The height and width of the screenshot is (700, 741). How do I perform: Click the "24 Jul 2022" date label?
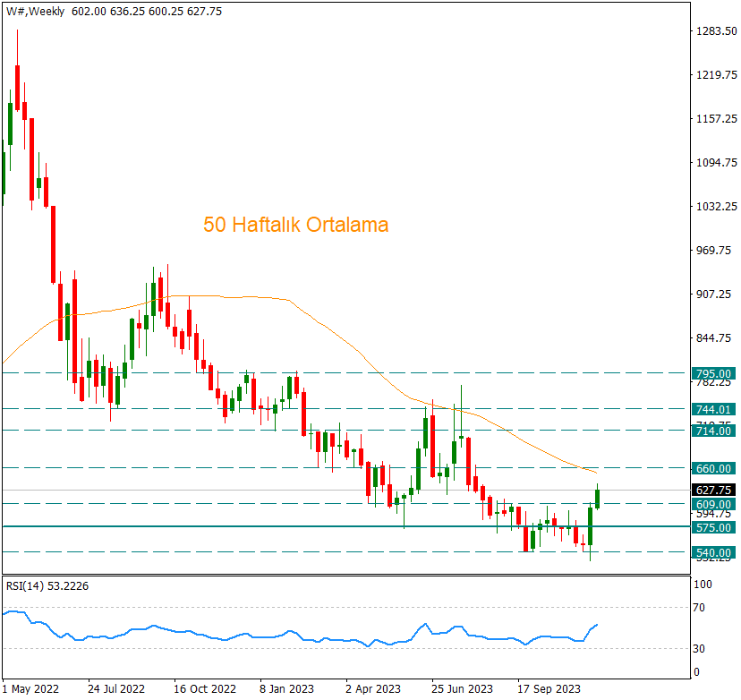point(116,689)
